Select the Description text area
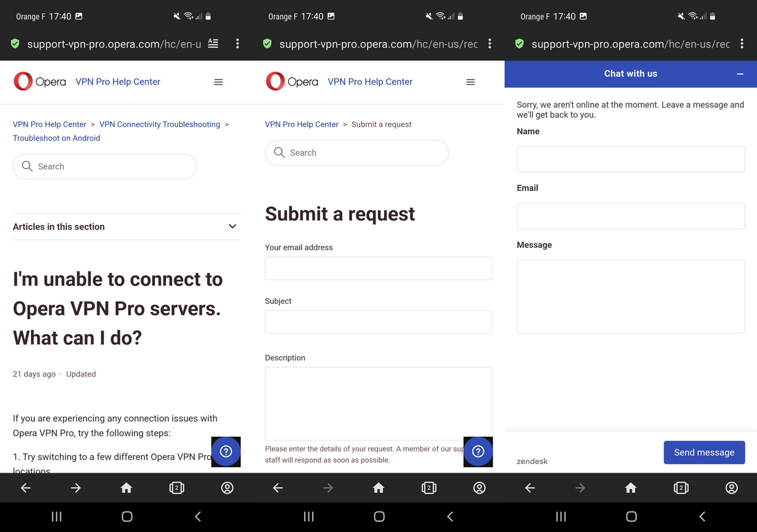This screenshot has width=757, height=532. [378, 403]
